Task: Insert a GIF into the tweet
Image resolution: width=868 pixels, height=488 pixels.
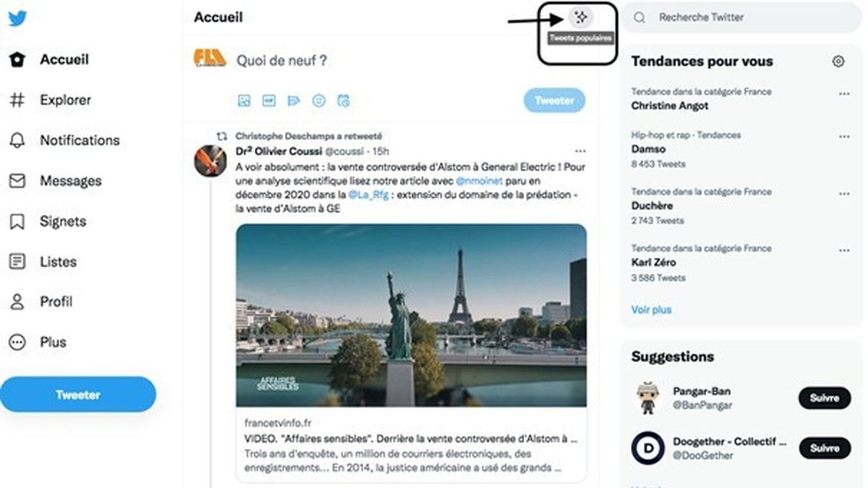Action: coord(269,101)
